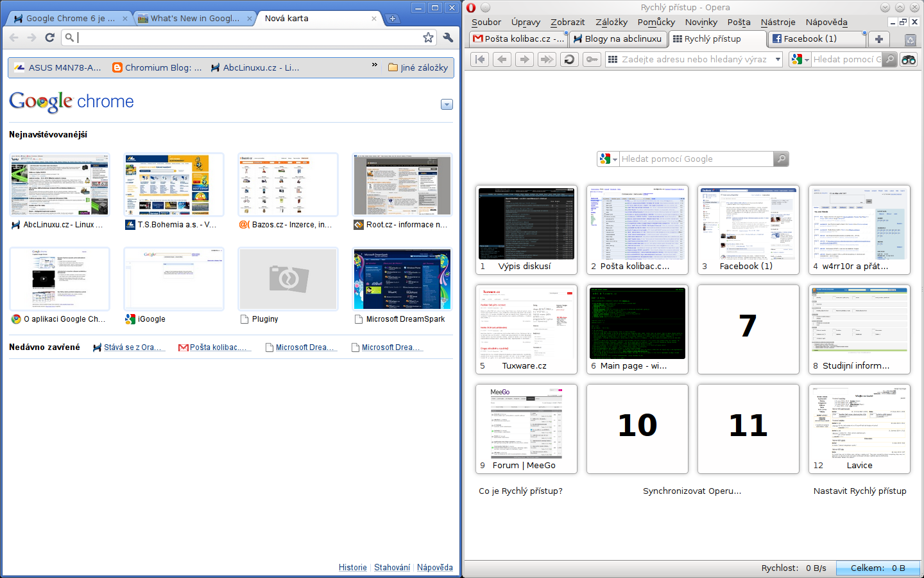Open the Úpravy menu in Opera
Viewport: 924px width, 578px height.
click(x=526, y=22)
